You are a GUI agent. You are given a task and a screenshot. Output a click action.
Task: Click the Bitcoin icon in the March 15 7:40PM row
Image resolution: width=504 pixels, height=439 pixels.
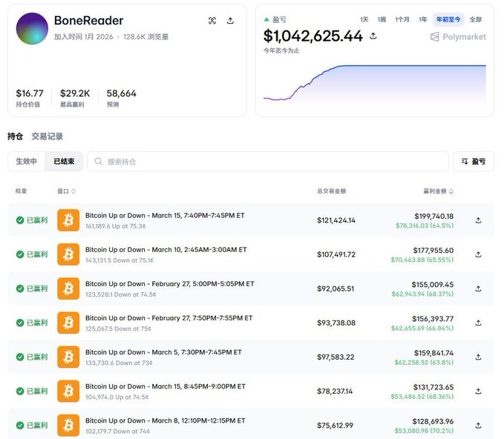68,220
